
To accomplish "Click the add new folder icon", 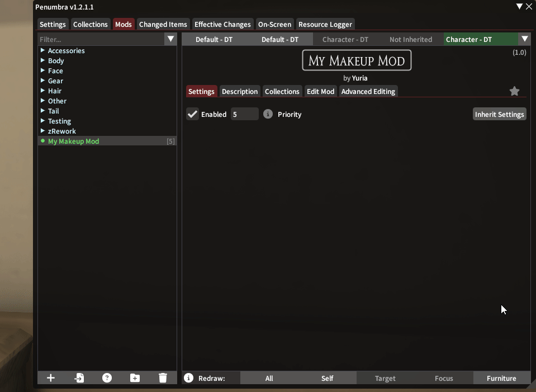I will click(135, 378).
